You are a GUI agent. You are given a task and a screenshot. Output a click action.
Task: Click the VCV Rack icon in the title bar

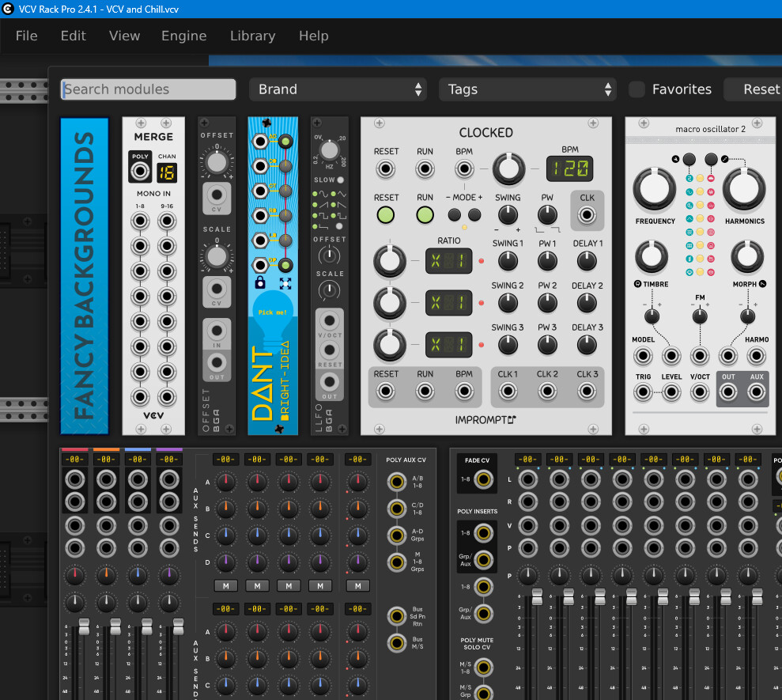(7, 9)
